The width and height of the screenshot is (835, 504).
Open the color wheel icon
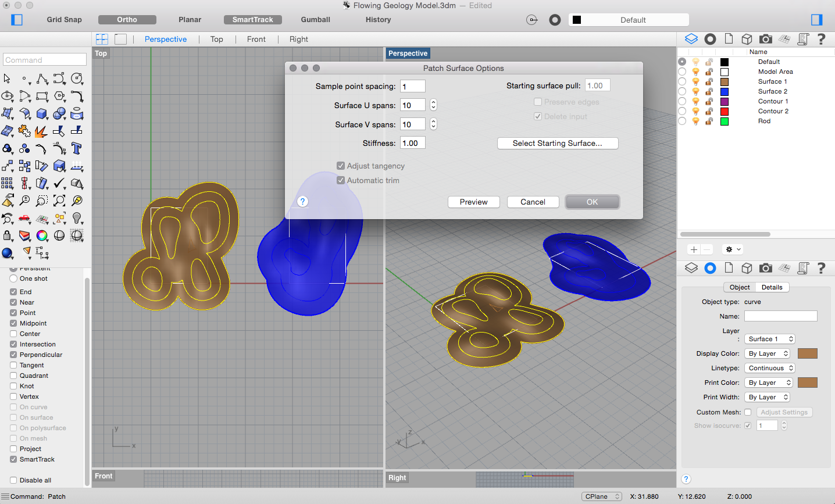42,235
